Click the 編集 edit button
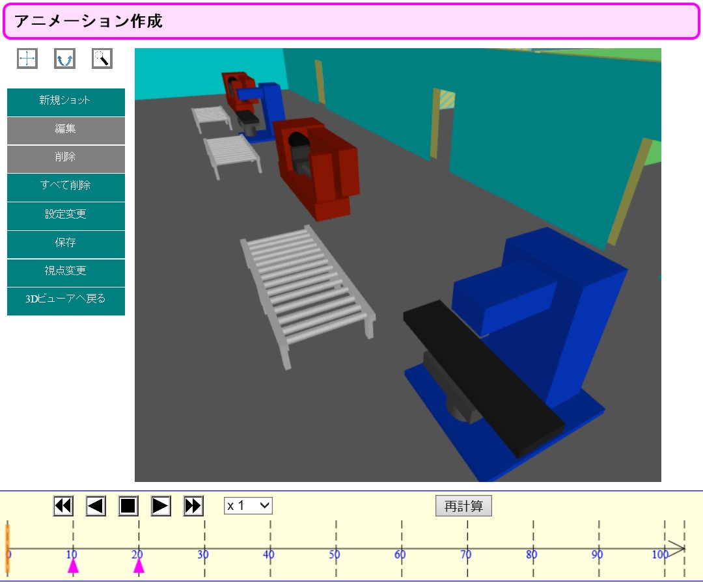The width and height of the screenshot is (703, 588). tap(66, 129)
